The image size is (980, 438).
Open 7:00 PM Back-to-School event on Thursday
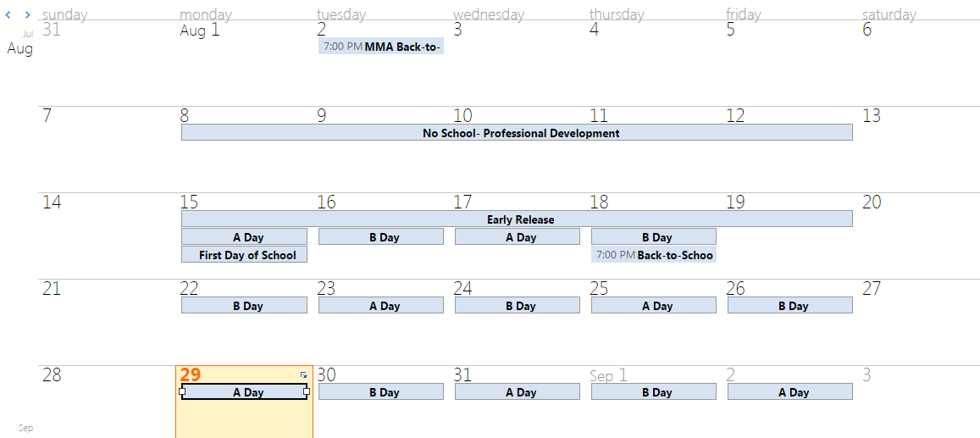tap(654, 255)
